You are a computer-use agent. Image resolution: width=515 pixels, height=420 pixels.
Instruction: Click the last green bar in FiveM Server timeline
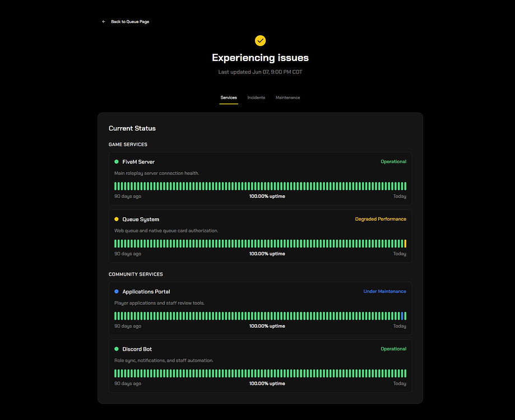click(x=405, y=186)
